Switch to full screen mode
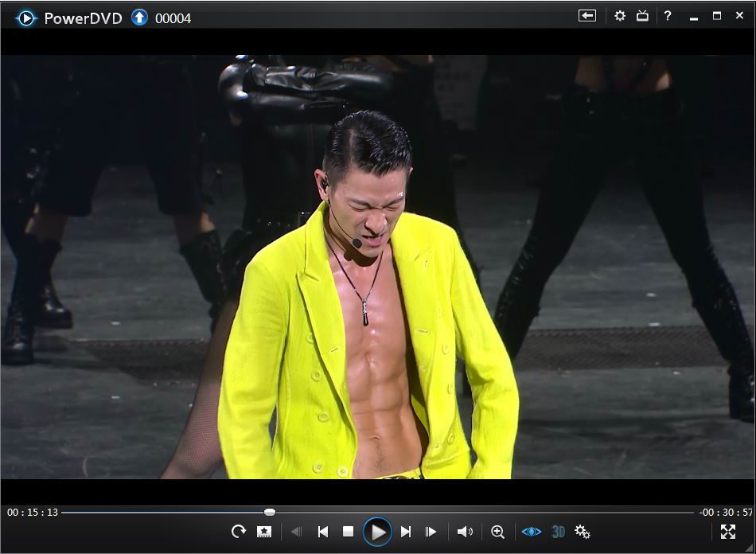The width and height of the screenshot is (756, 554). (x=727, y=532)
